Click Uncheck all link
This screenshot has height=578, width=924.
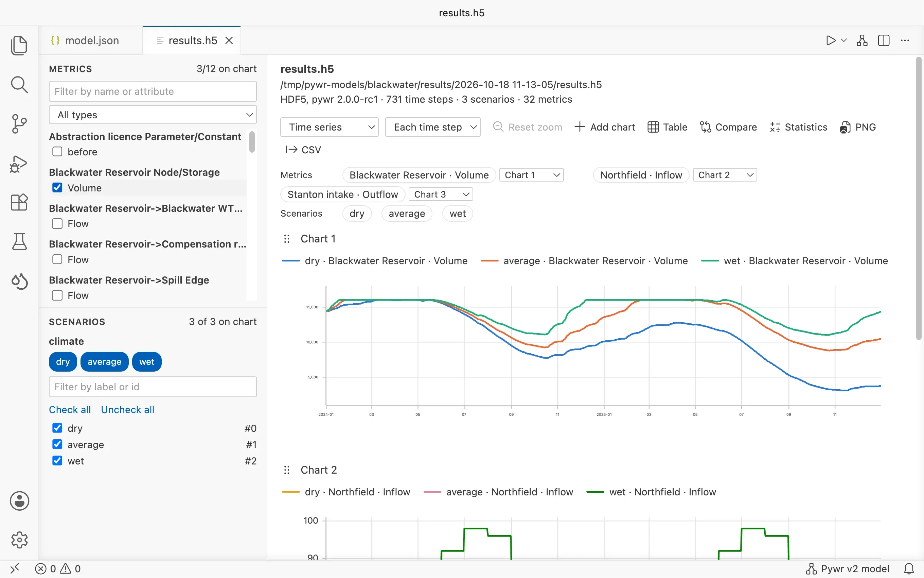(x=127, y=410)
